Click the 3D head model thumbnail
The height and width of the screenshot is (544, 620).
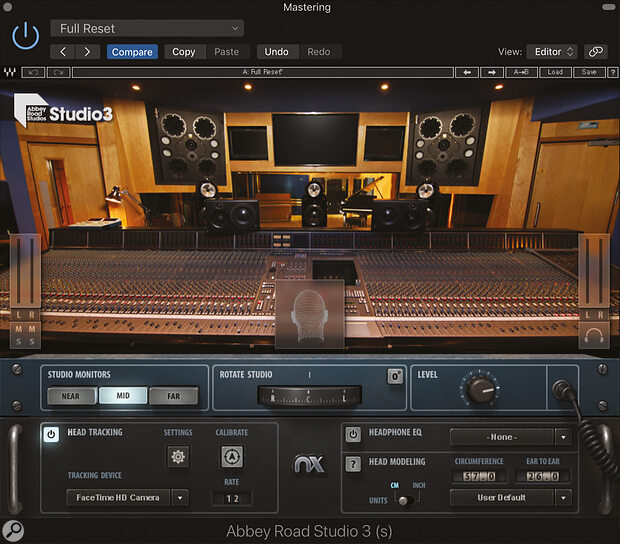[x=310, y=315]
